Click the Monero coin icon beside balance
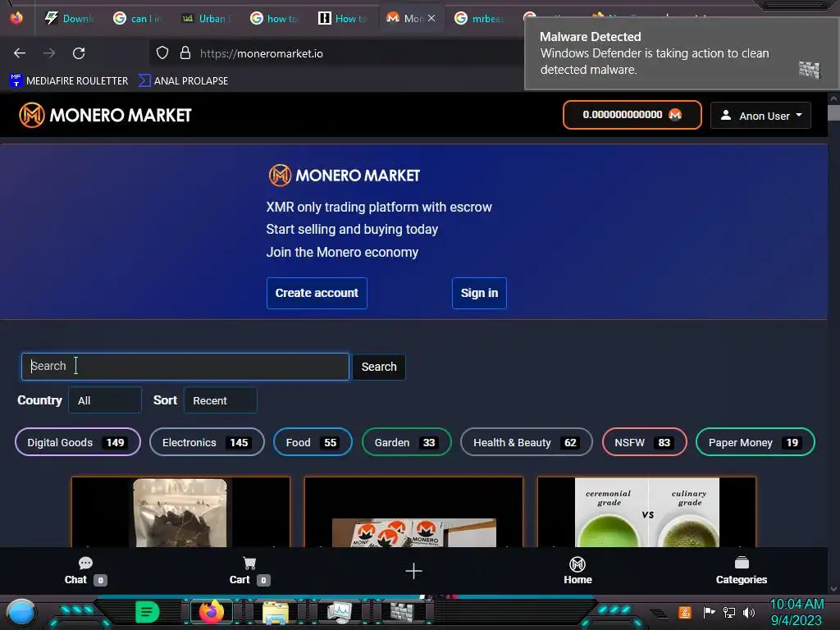 [x=675, y=115]
